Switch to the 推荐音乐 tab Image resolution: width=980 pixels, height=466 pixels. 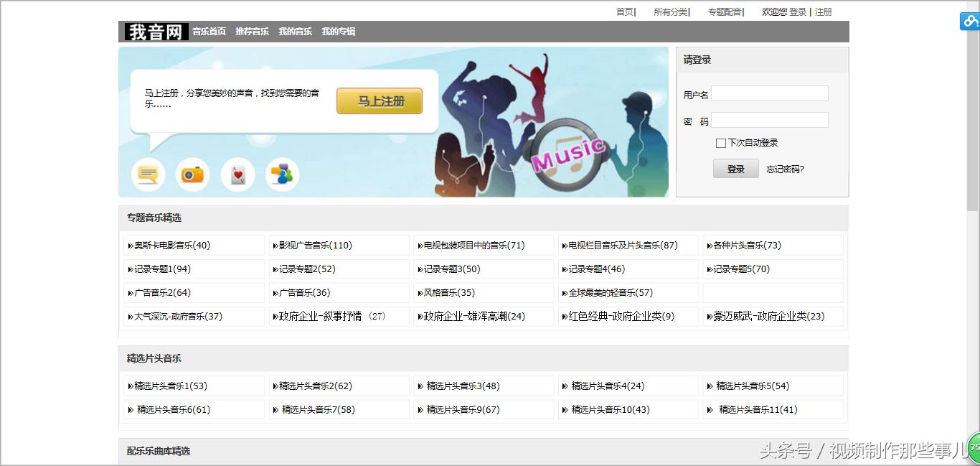point(252,31)
